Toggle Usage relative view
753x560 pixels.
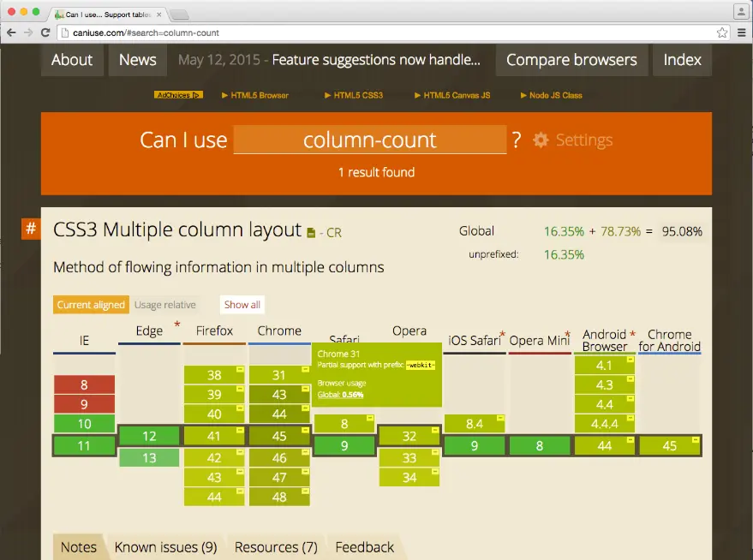165,305
